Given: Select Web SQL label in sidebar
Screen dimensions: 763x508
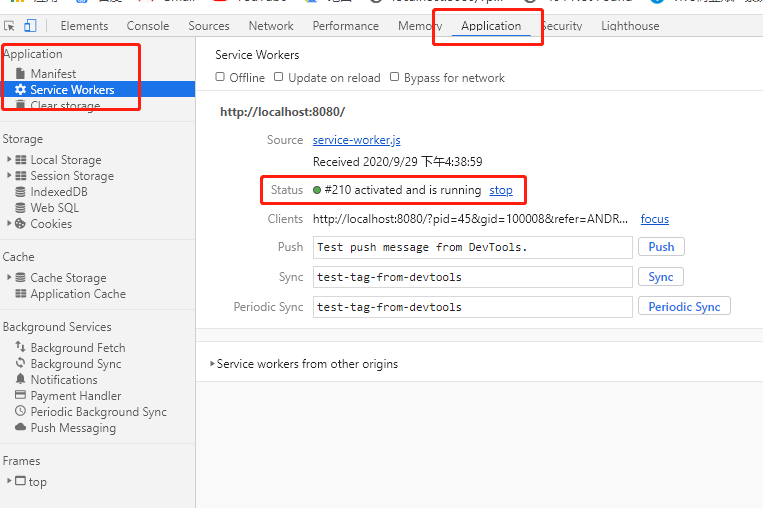Looking at the screenshot, I should point(54,208).
